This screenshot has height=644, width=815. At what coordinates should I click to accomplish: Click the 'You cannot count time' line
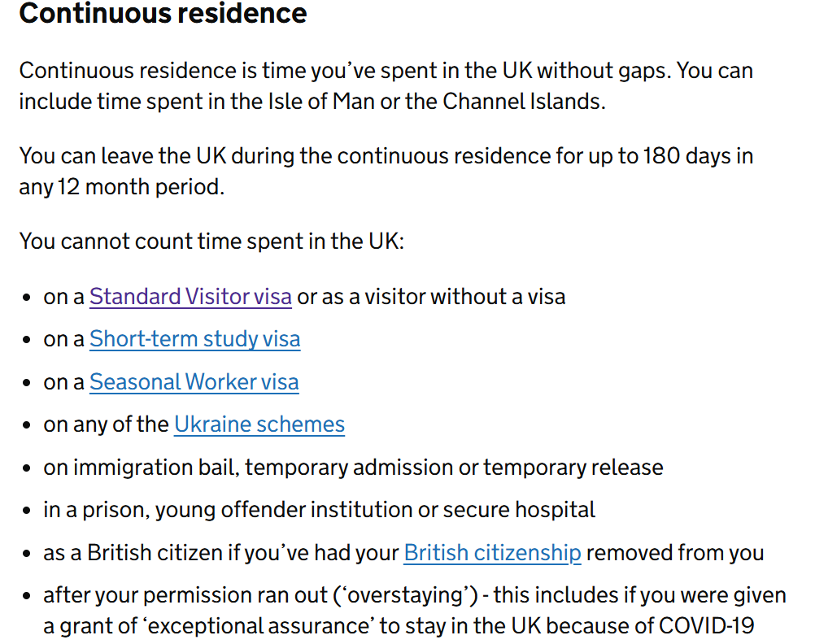pyautogui.click(x=211, y=241)
